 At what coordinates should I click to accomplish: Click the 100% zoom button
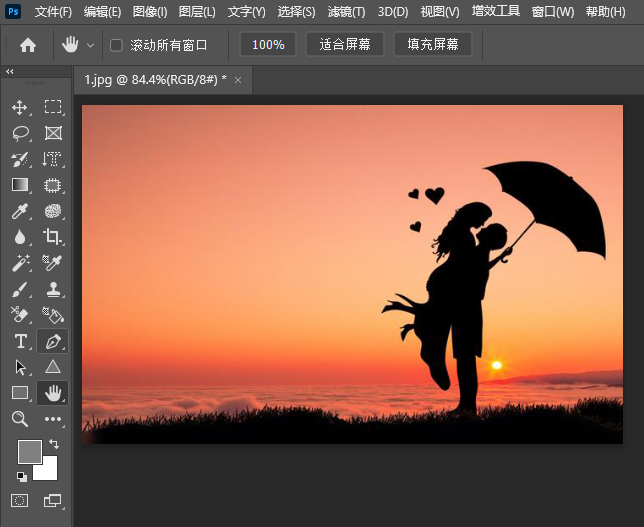point(268,44)
